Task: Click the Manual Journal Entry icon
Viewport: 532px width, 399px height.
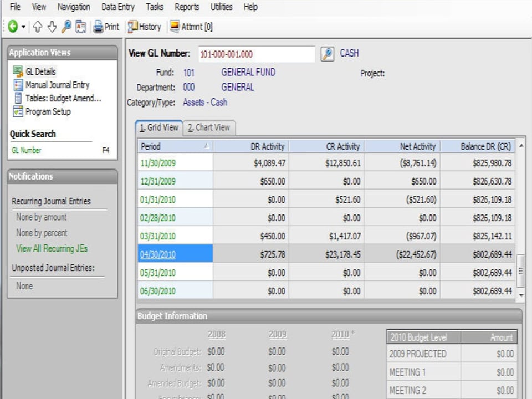Action: (18, 85)
